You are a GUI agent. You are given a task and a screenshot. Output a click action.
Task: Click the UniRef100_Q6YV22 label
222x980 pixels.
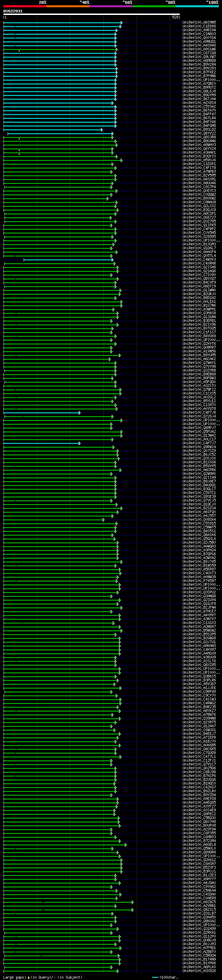click(199, 133)
